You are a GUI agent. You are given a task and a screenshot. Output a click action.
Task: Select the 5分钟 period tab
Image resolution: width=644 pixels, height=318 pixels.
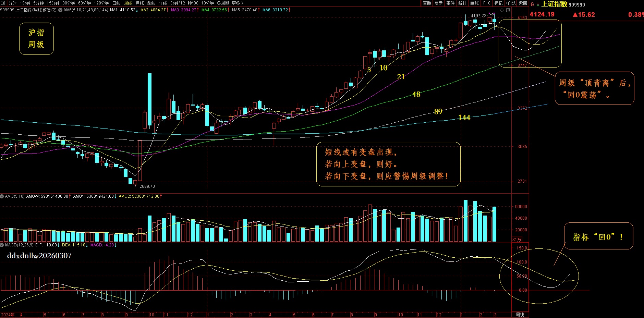[38, 3]
